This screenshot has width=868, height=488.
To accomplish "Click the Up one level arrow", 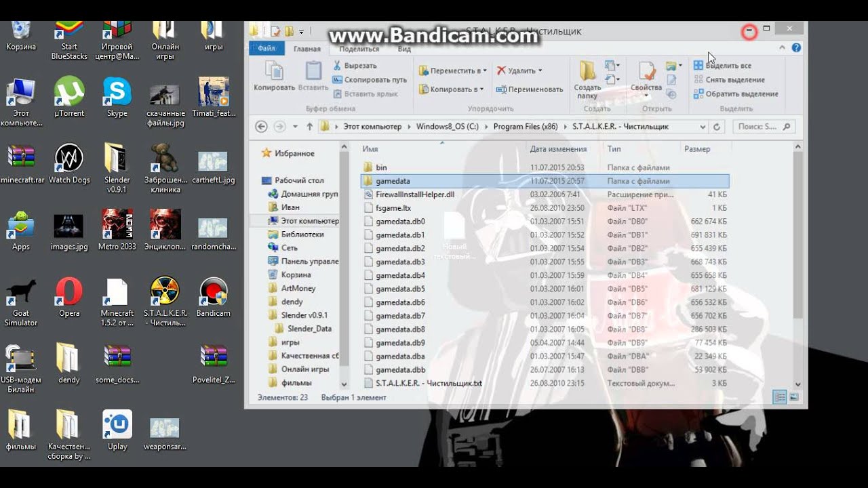I will (x=310, y=127).
